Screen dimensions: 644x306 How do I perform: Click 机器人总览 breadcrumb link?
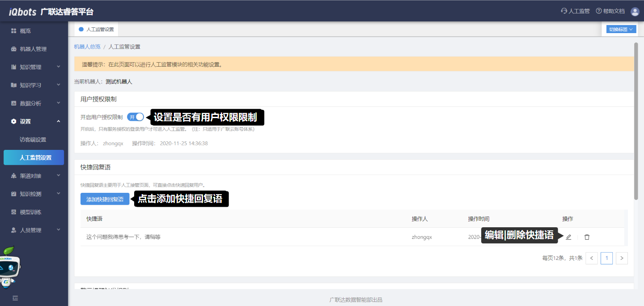(87, 47)
